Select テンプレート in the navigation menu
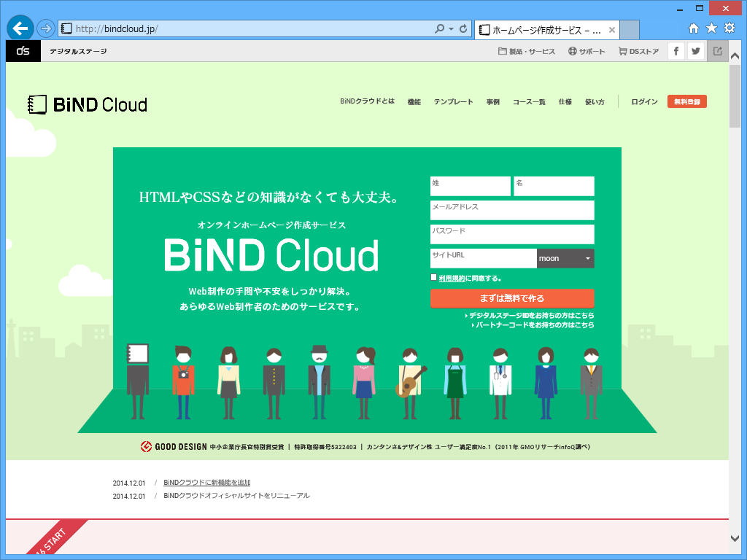 point(453,102)
